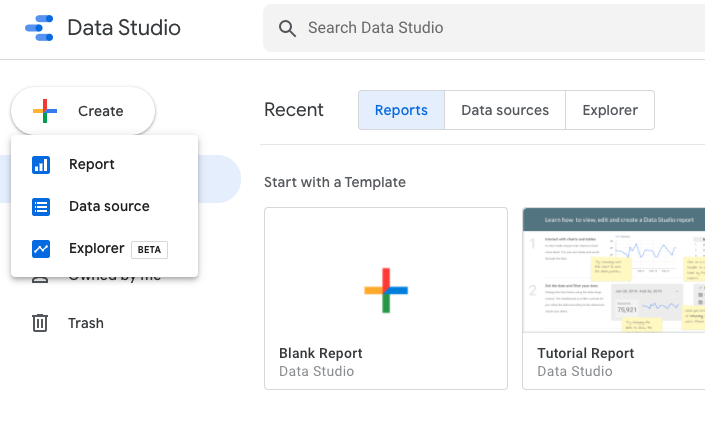Open Trash in the sidebar

point(85,323)
